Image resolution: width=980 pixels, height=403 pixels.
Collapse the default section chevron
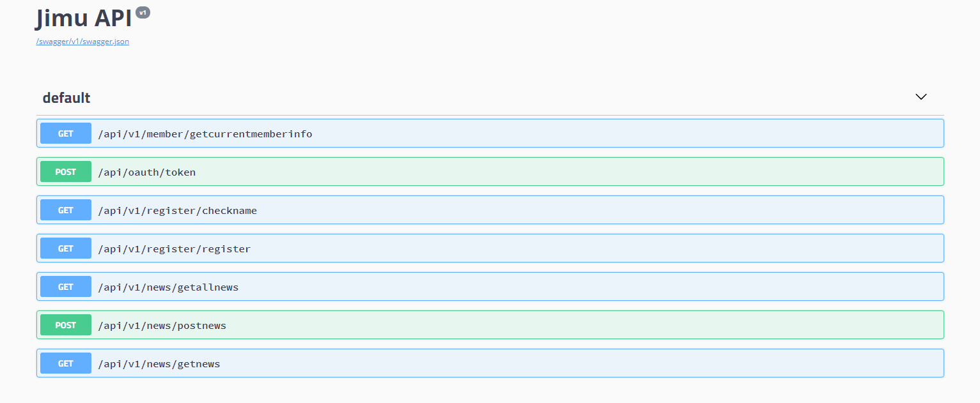tap(921, 97)
